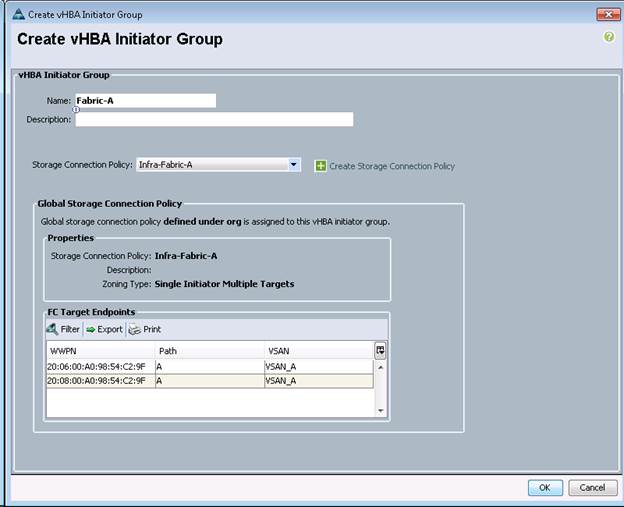Screen dimensions: 624x507
Task: Click the table scrollbar down arrow
Action: pyautogui.click(x=380, y=411)
